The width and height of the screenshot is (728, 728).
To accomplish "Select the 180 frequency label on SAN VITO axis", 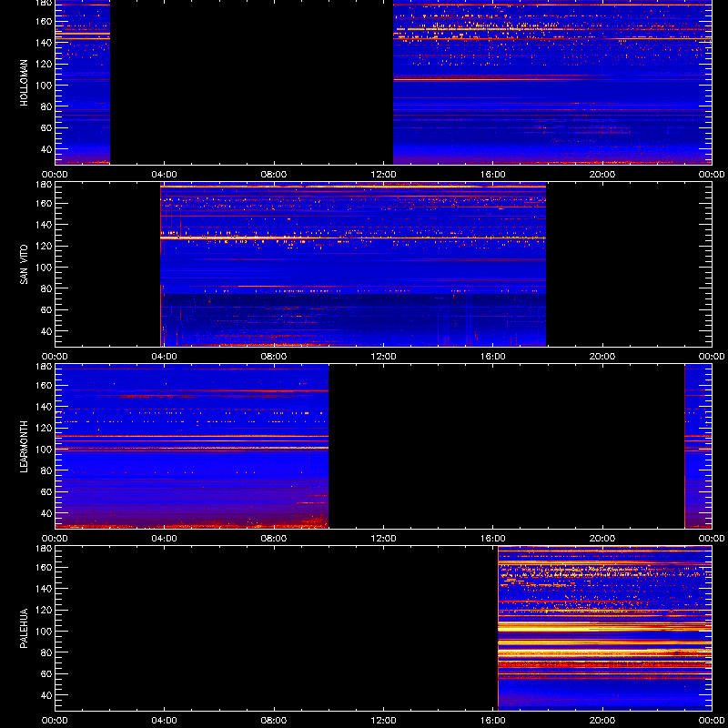I will coord(44,185).
